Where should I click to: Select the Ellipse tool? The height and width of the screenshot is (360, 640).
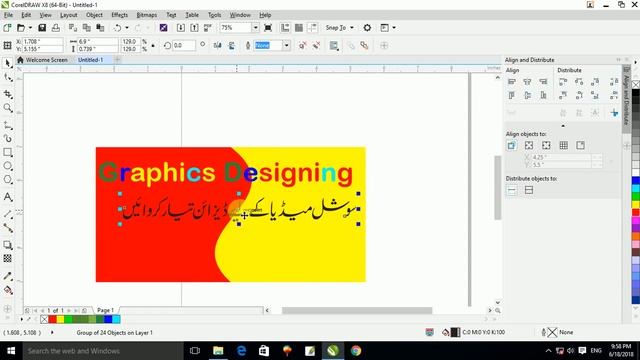8,166
